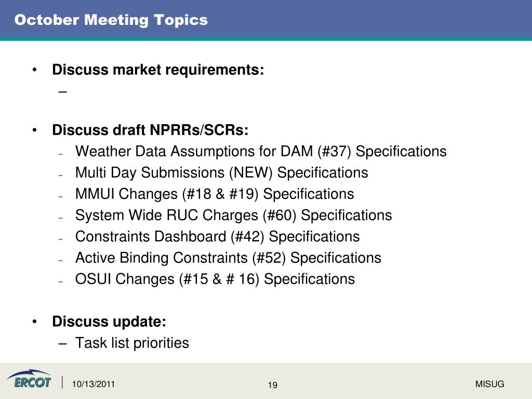
Task: Click bullet before Discuss update
Action: click(x=34, y=322)
